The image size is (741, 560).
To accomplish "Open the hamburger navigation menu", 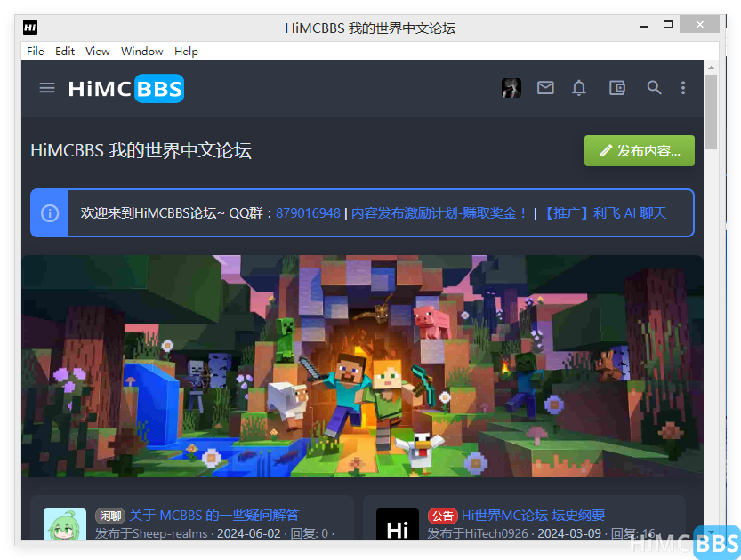I will (x=47, y=88).
